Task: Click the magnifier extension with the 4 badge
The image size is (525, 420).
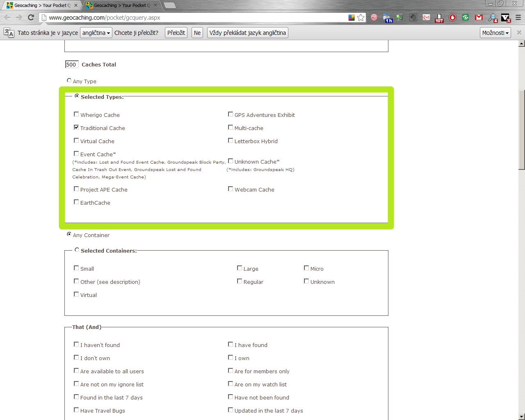Action: point(493,18)
